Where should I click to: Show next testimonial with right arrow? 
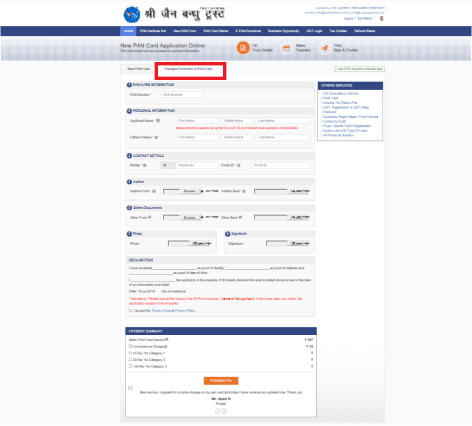[224, 411]
